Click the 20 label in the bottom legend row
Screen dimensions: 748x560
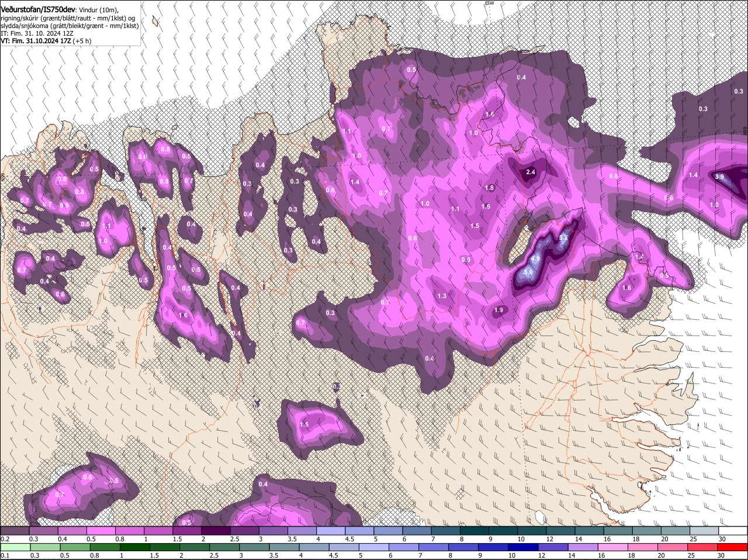(x=662, y=555)
